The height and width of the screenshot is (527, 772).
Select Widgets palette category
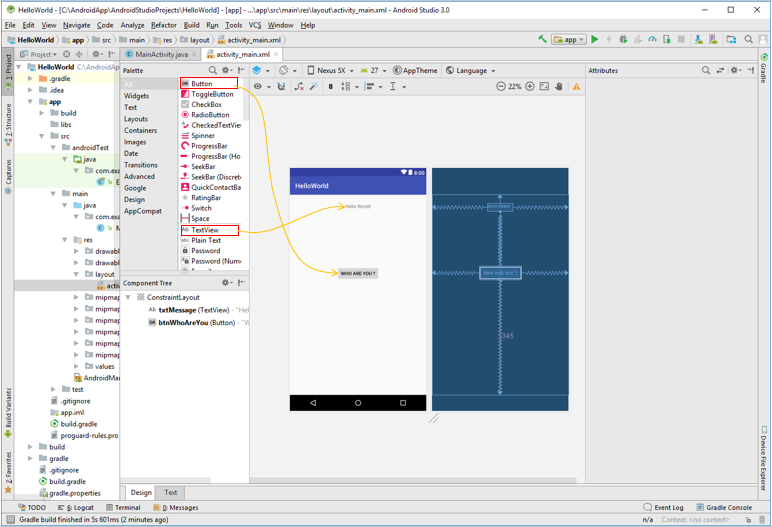point(136,96)
